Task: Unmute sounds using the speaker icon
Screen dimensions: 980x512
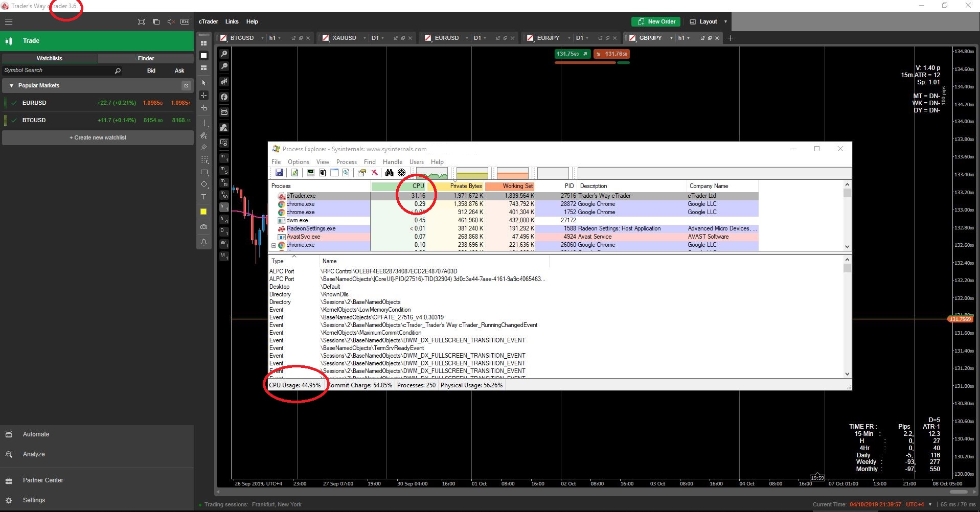Action: [171, 22]
